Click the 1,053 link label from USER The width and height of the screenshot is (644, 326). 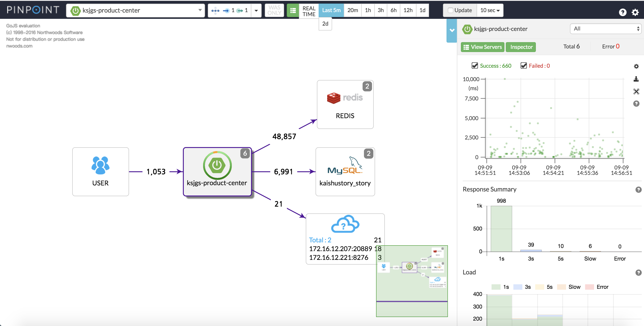coord(156,172)
